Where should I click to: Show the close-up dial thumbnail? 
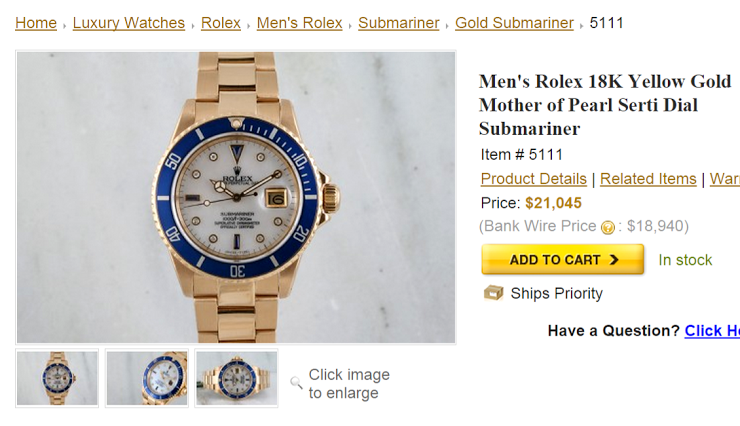point(147,378)
